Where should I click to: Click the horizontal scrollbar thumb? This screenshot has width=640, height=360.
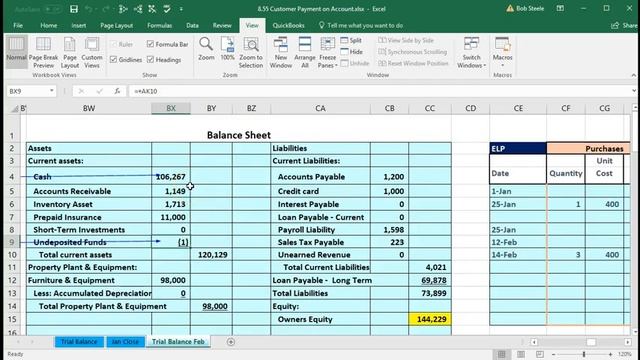591,342
